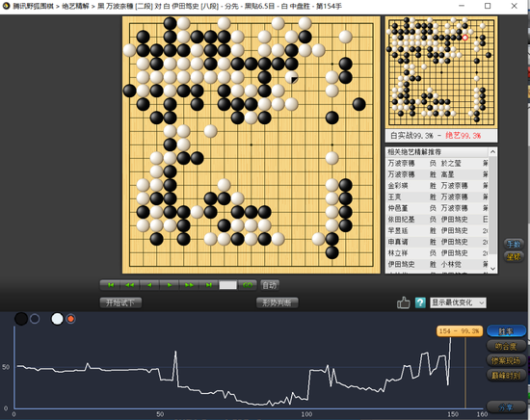The height and width of the screenshot is (420, 530).
Task: Click the 154 - 99.3% marker on the chart
Action: (x=460, y=331)
